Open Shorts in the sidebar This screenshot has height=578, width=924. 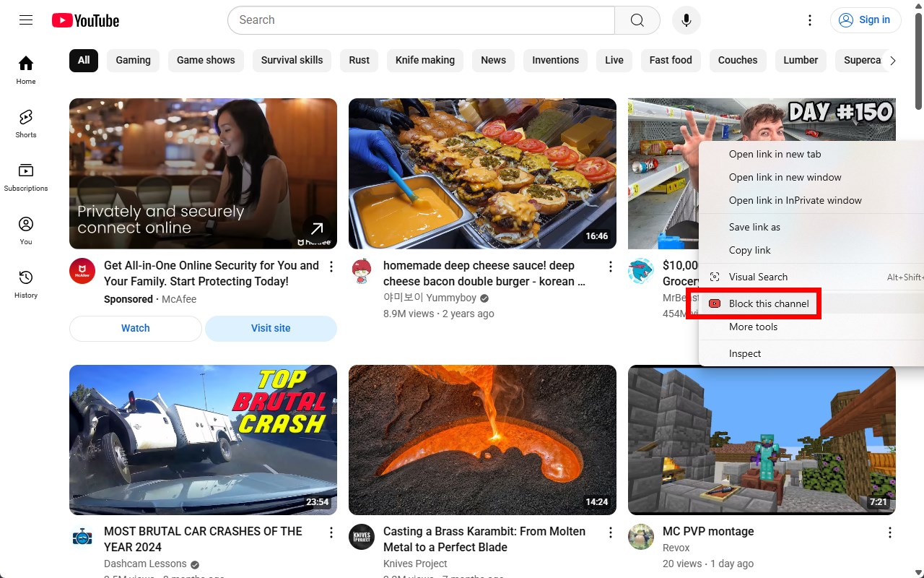[26, 123]
